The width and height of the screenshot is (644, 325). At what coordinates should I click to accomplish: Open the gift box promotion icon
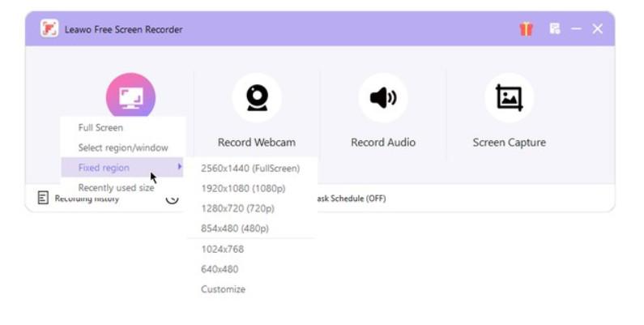click(527, 29)
